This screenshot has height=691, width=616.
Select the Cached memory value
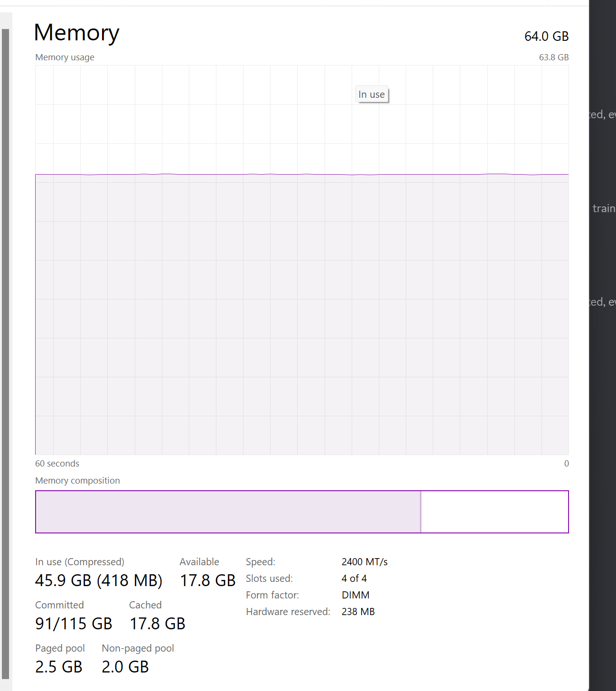click(157, 623)
